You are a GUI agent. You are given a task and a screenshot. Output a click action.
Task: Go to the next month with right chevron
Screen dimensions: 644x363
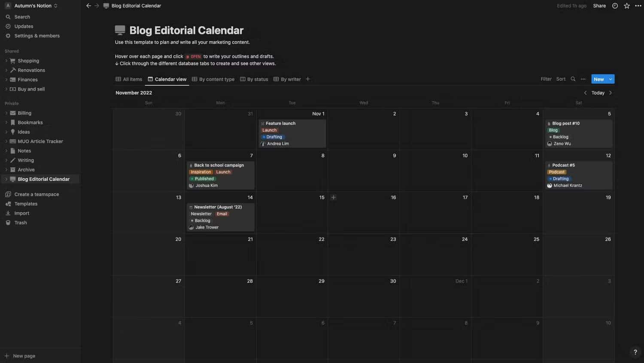[611, 93]
